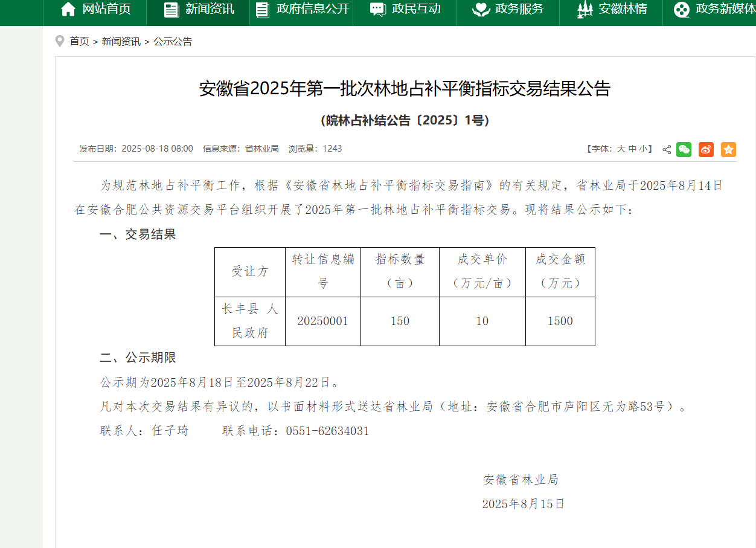Click the trees icon for 安徽林情
This screenshot has height=548, width=756.
click(x=585, y=9)
